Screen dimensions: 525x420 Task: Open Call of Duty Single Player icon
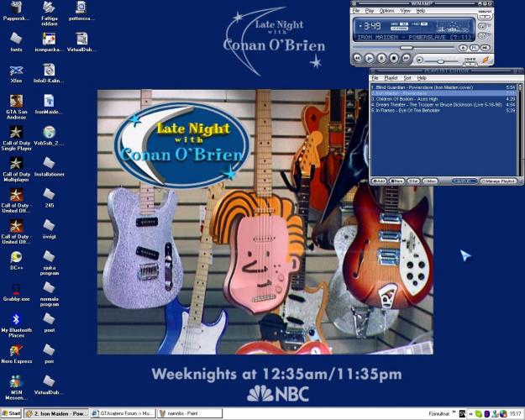click(x=16, y=138)
